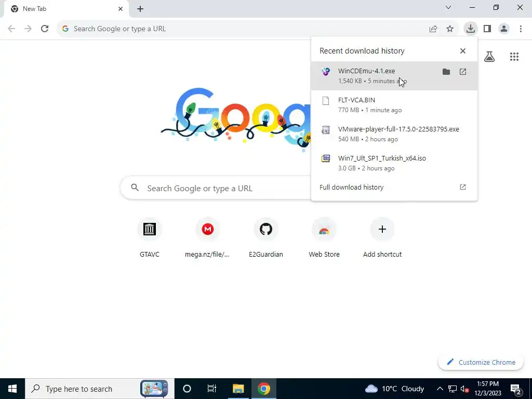Open the 10°C Cloudy weather widget
Image resolution: width=532 pixels, height=399 pixels.
(x=395, y=389)
